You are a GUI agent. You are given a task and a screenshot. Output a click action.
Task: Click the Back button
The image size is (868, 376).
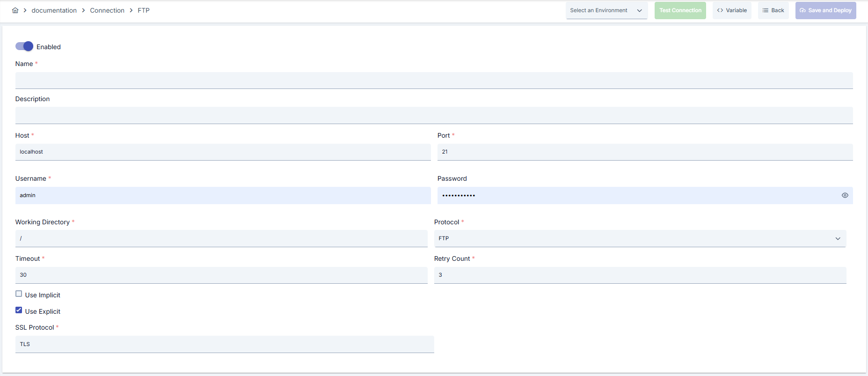click(773, 10)
